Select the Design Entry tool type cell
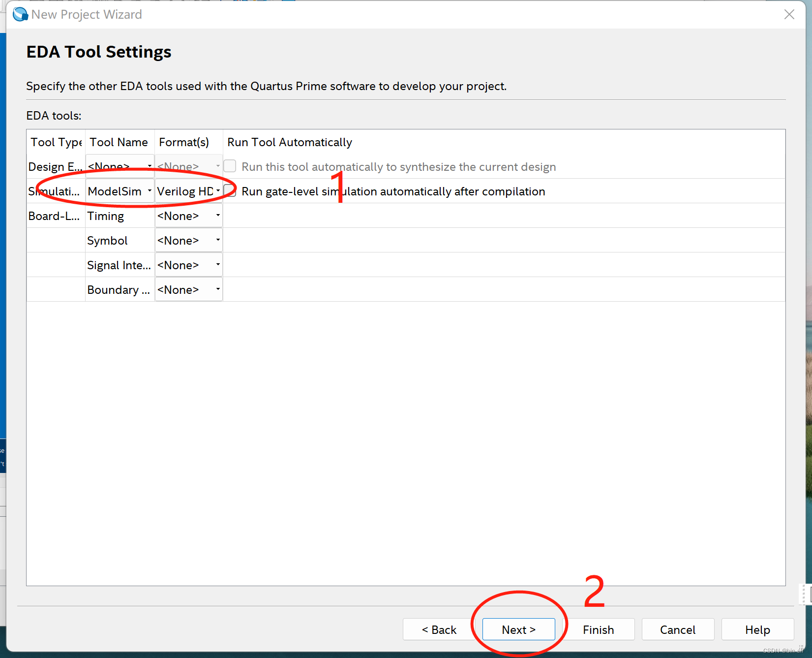This screenshot has height=658, width=812. (56, 166)
